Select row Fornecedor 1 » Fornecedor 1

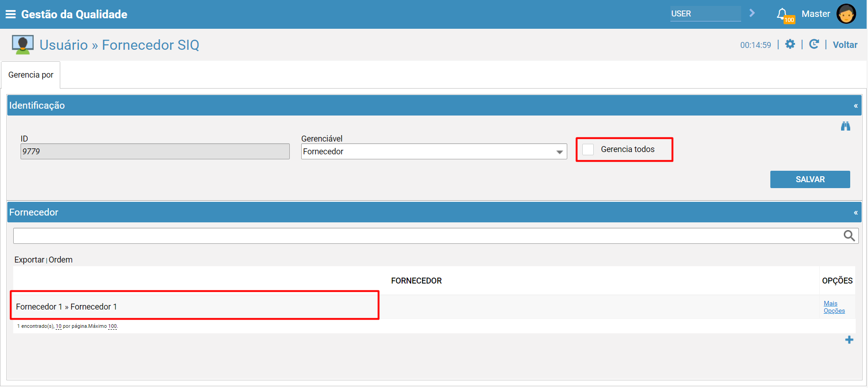click(434, 307)
